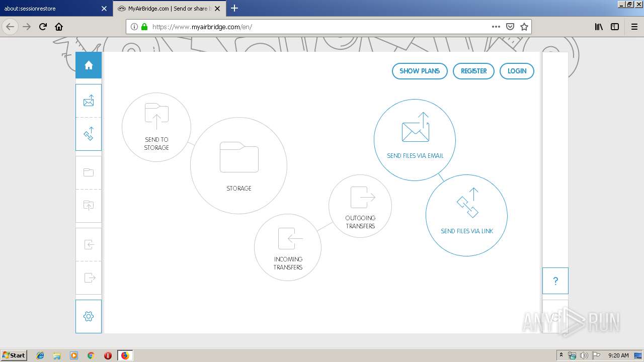
Task: Bookmark this page with the star
Action: [524, 27]
